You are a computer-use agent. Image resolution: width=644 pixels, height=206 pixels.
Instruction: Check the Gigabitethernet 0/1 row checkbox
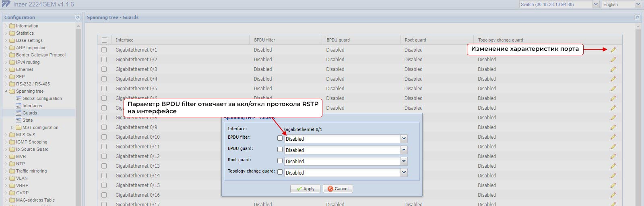[104, 50]
